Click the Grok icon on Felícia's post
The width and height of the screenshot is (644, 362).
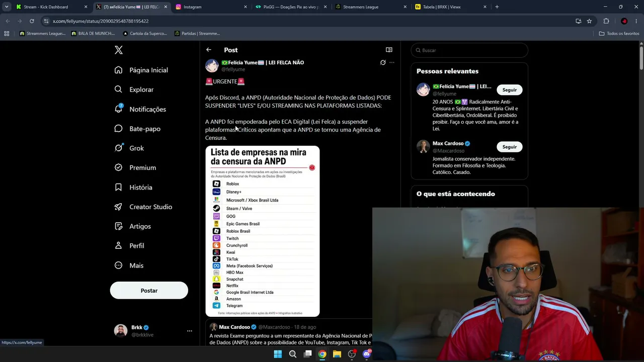[x=383, y=63]
